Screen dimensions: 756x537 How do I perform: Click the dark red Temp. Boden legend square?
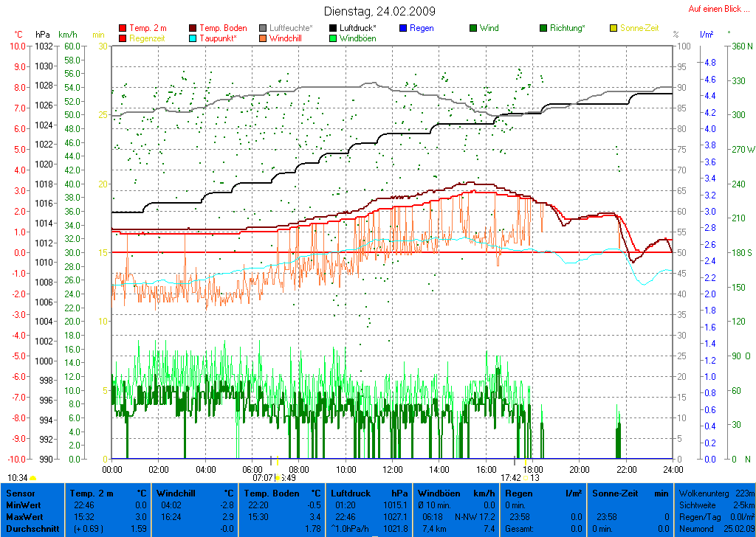193,28
